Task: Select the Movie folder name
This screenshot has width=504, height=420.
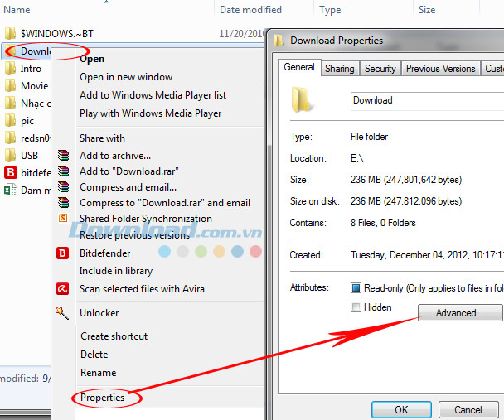Action: [x=34, y=86]
